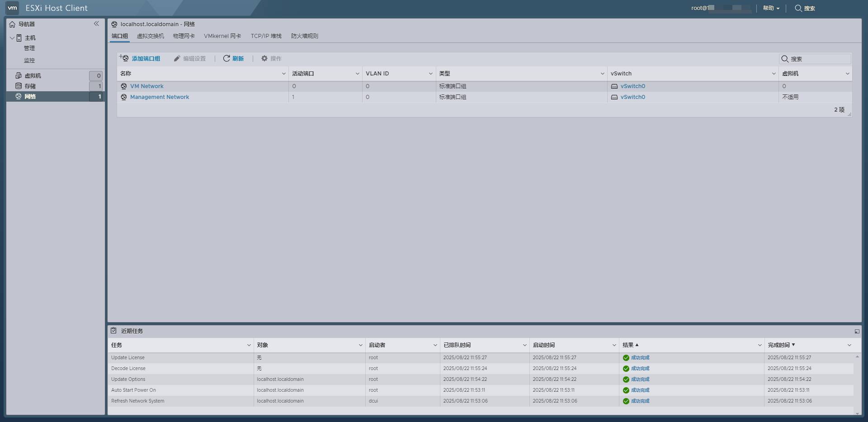
Task: Open the 操作 gear actions menu
Action: pyautogui.click(x=264, y=58)
